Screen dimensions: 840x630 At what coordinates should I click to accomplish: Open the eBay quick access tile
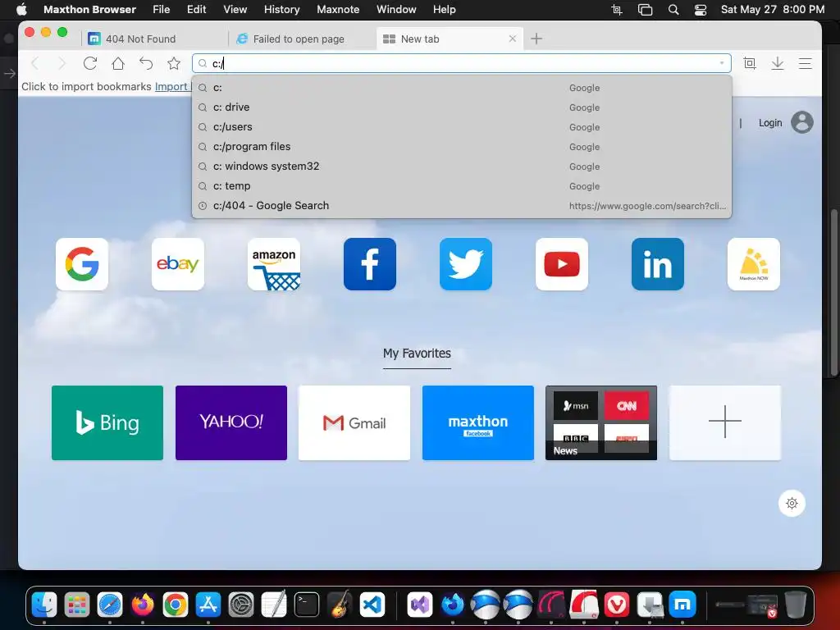coord(178,264)
